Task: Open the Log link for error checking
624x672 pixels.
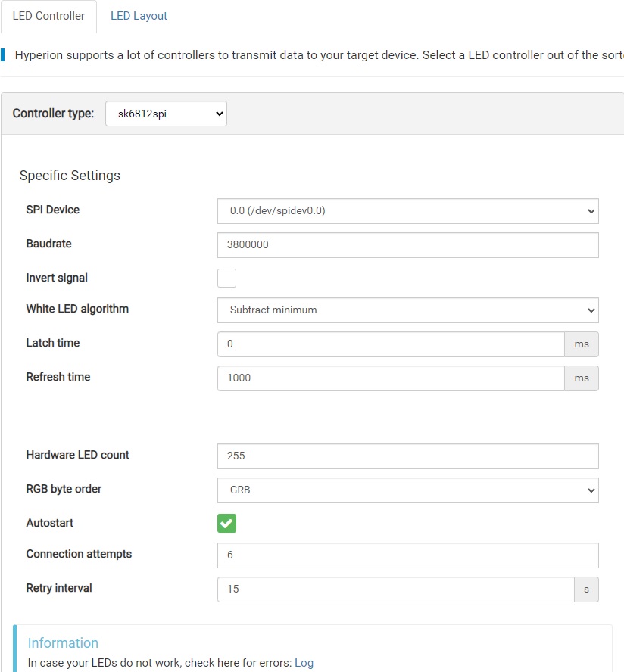Action: coord(304,662)
